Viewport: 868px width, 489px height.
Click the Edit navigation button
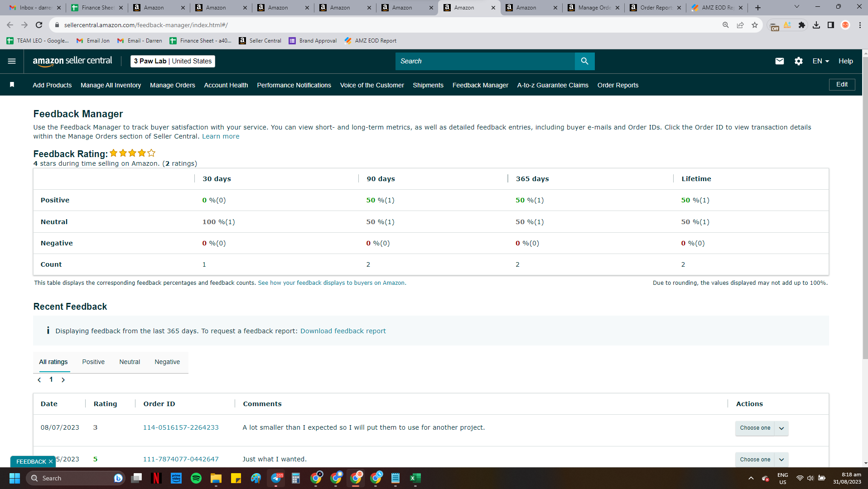coord(842,85)
